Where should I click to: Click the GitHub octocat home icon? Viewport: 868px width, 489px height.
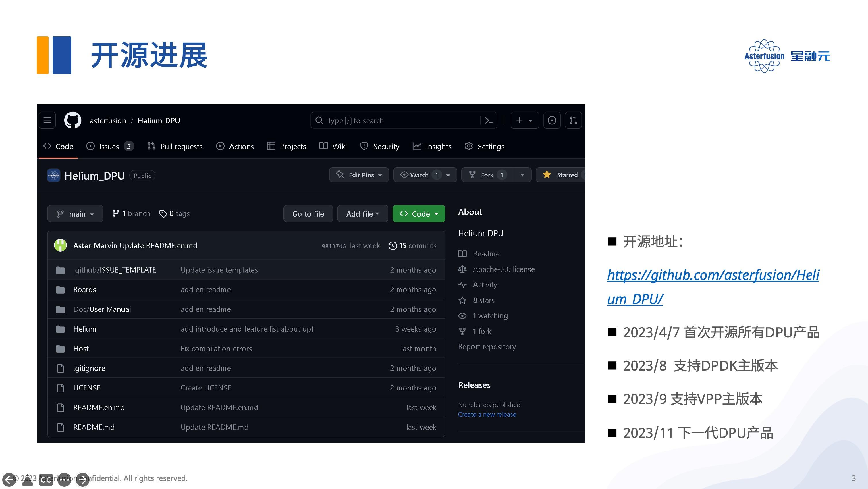point(72,120)
